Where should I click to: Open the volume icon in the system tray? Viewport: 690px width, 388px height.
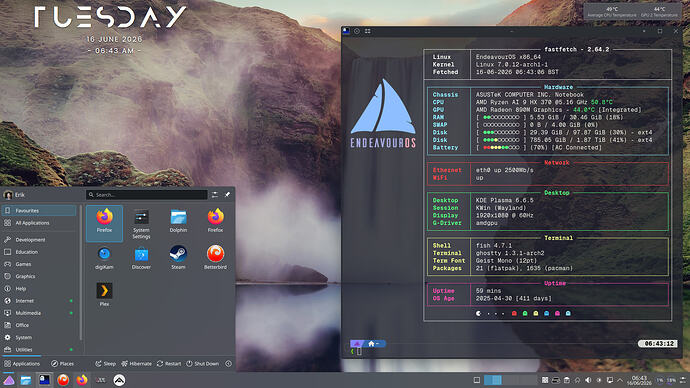click(588, 380)
